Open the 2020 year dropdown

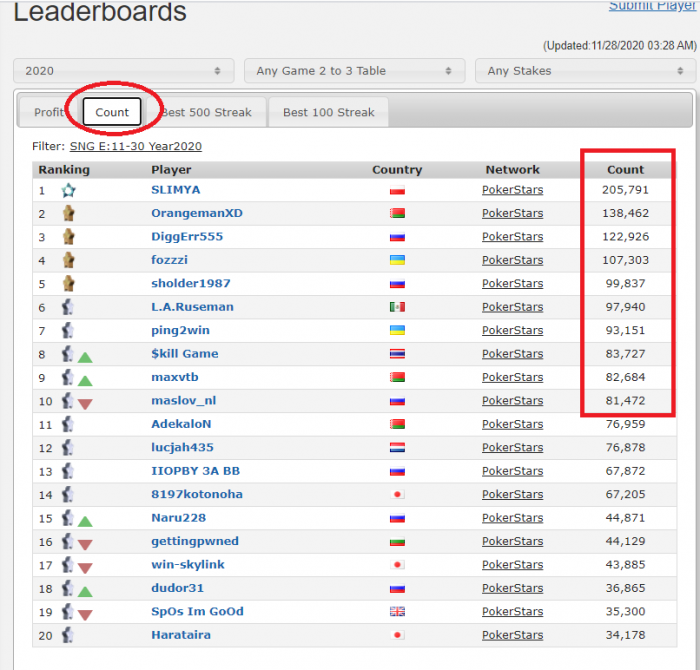point(124,71)
